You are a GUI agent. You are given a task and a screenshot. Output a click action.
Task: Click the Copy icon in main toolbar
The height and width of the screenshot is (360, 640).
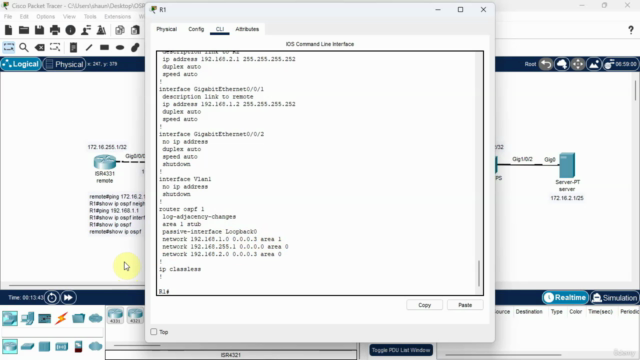pos(120,30)
